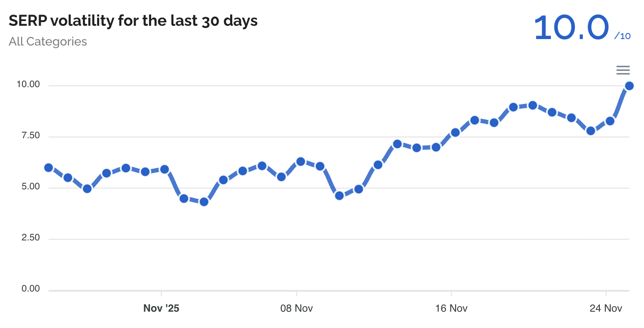644x328 pixels.
Task: Click the 10.00 y-axis label
Action: tap(28, 85)
